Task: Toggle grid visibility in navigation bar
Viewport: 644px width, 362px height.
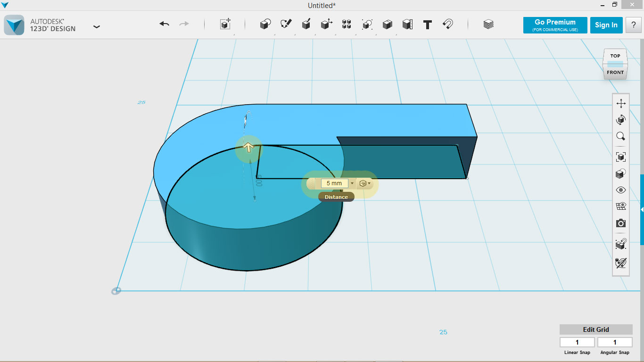Action: click(621, 206)
